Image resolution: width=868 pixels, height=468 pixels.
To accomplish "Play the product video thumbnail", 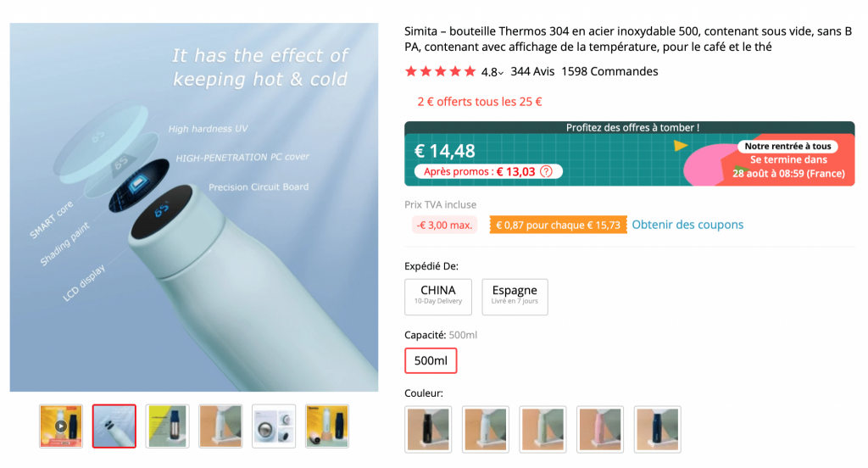I will [61, 426].
